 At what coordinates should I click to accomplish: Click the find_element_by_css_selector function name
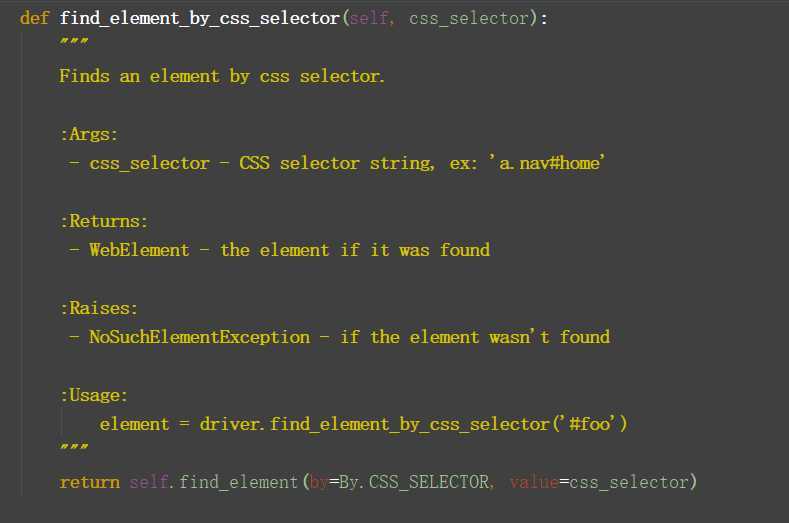pyautogui.click(x=199, y=19)
